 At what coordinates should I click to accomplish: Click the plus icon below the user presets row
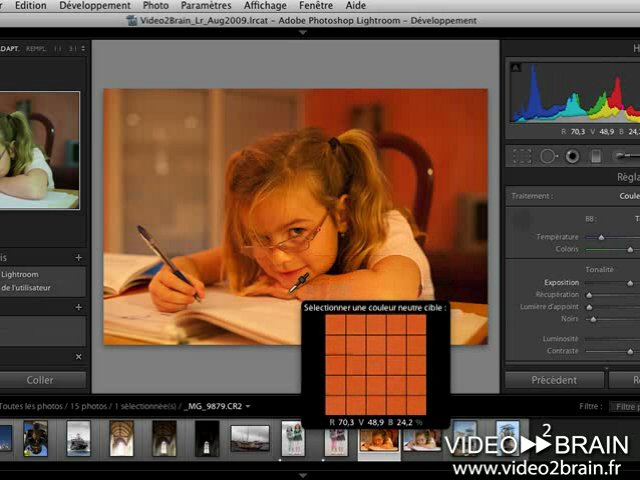[x=79, y=307]
